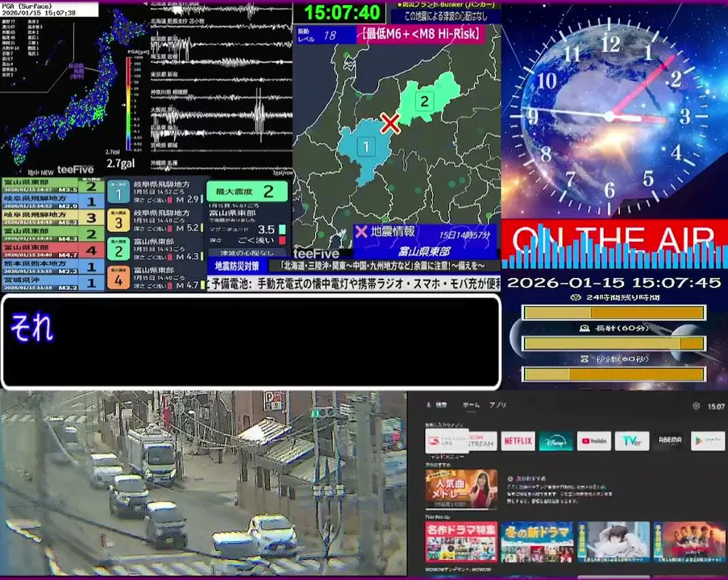Select list row 富山県東部 M4.3
This screenshot has width=728, height=580.
click(52, 234)
